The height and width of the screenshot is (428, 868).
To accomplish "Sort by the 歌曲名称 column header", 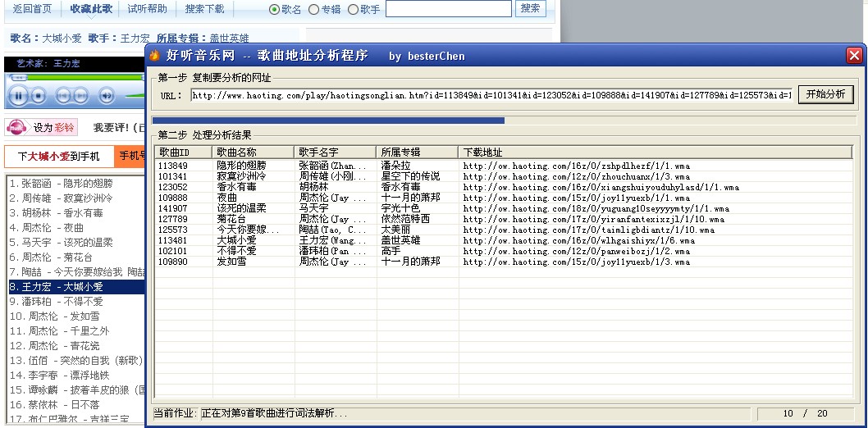I will click(254, 152).
